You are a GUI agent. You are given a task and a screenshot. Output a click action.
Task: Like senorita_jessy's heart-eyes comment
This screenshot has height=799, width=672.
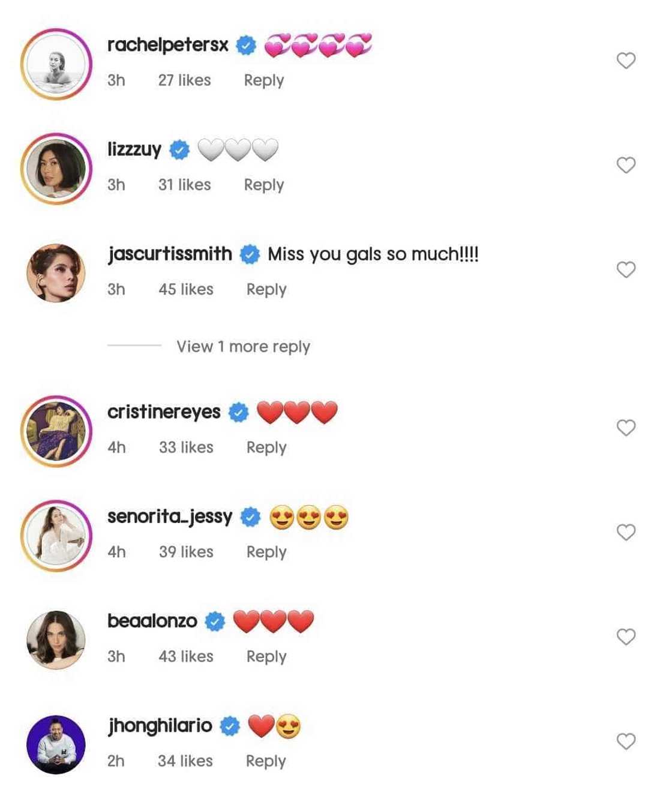tap(626, 532)
